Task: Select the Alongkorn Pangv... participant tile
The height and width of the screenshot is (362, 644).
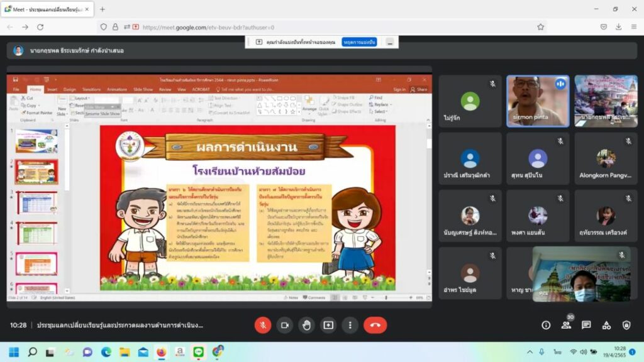Action: [x=606, y=158]
